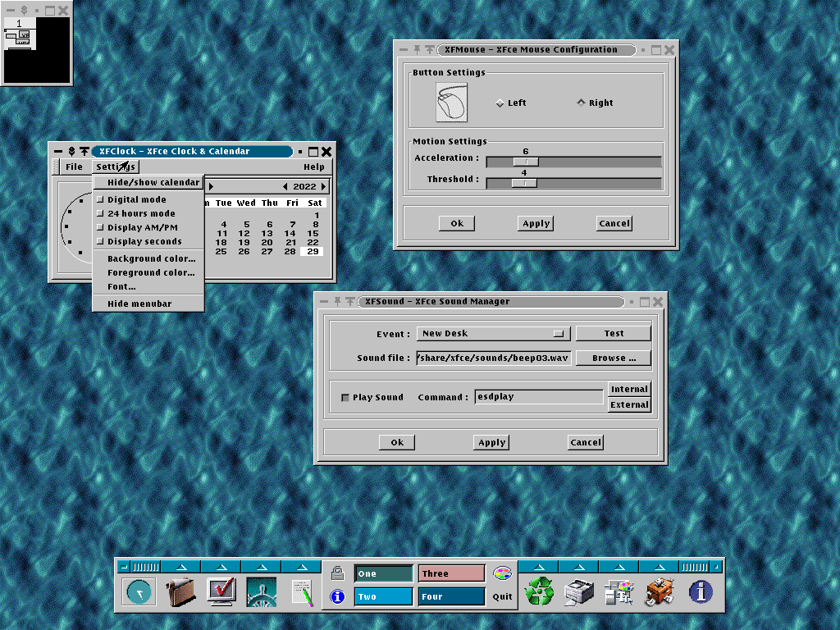Screen dimensions: 840x630
Task: Open the Event dropdown showing New Desk
Action: (493, 333)
